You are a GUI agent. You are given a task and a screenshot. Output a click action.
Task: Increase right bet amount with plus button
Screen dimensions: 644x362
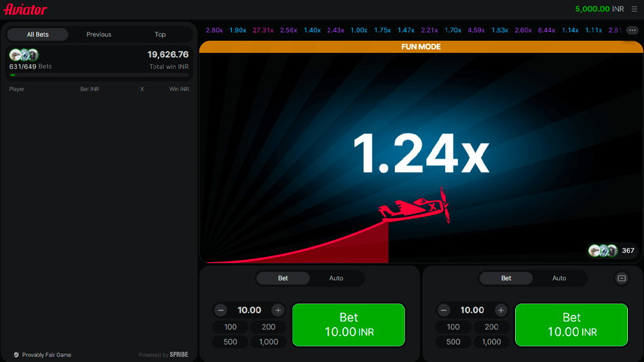coord(501,310)
